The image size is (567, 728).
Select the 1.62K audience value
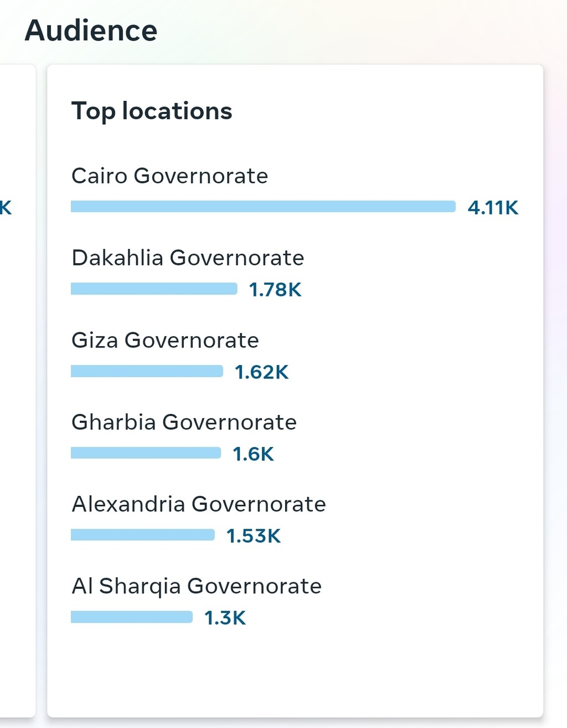261,372
